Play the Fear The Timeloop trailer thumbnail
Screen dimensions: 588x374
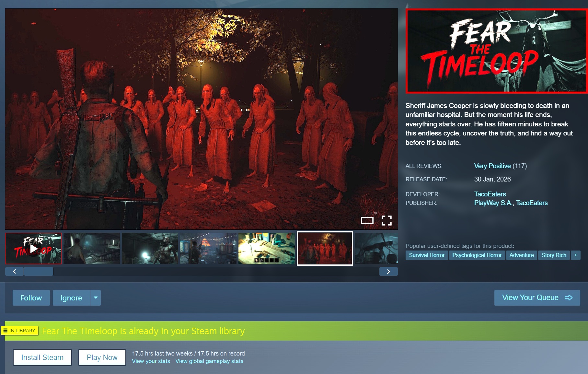coord(33,248)
